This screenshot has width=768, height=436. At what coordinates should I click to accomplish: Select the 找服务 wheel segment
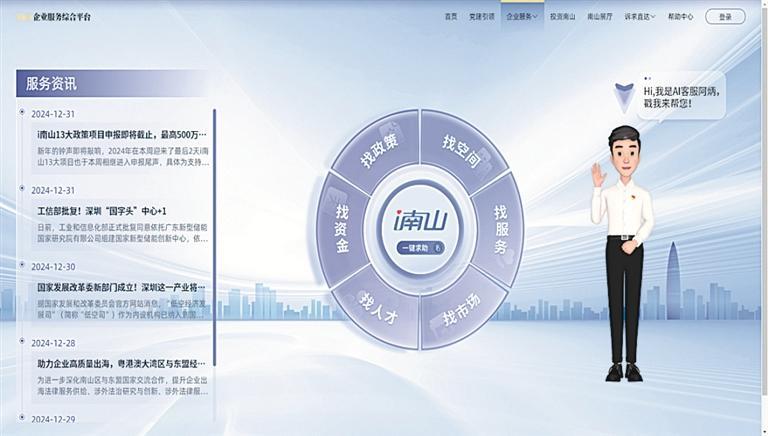point(500,229)
